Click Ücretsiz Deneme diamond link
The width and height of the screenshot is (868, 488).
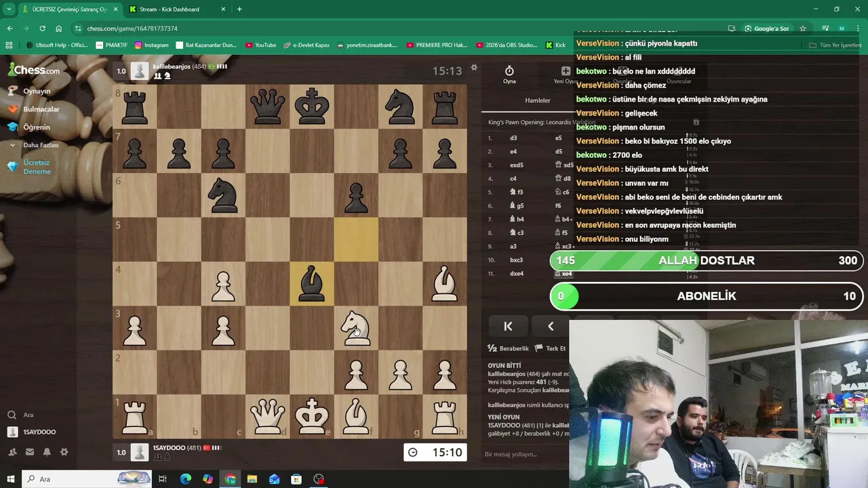tap(30, 167)
